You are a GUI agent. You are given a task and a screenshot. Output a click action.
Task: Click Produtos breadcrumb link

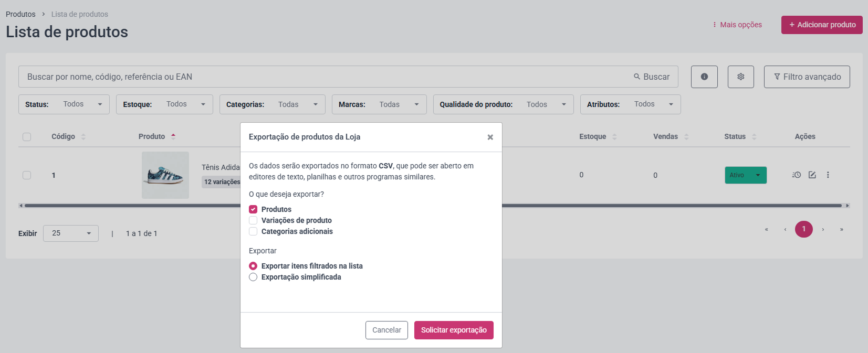click(x=20, y=14)
